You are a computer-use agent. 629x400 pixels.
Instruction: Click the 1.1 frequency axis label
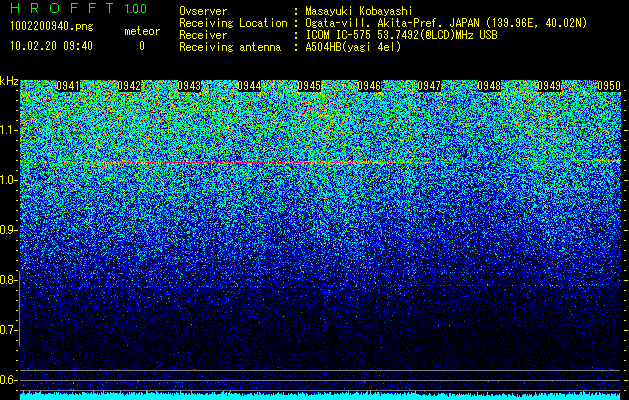tap(7, 130)
